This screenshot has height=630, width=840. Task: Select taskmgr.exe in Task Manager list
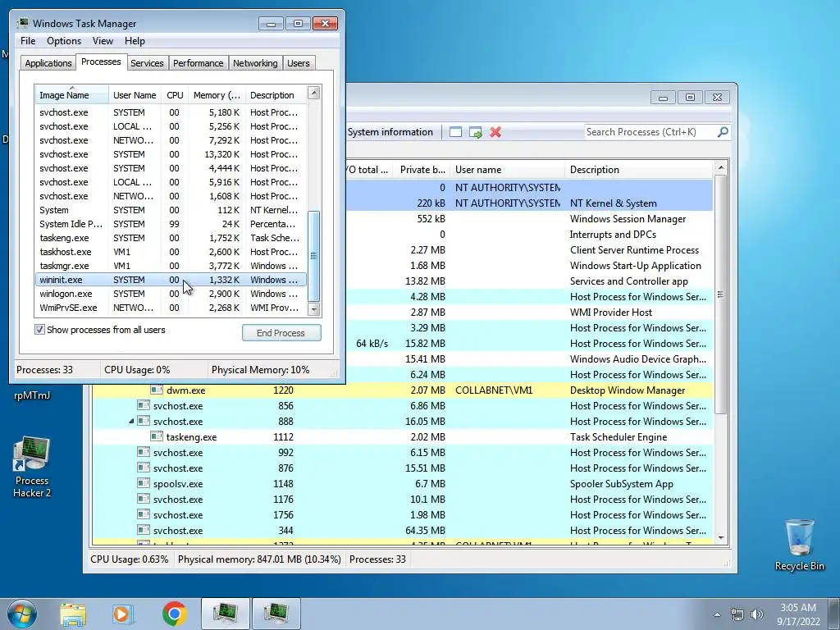point(171,266)
